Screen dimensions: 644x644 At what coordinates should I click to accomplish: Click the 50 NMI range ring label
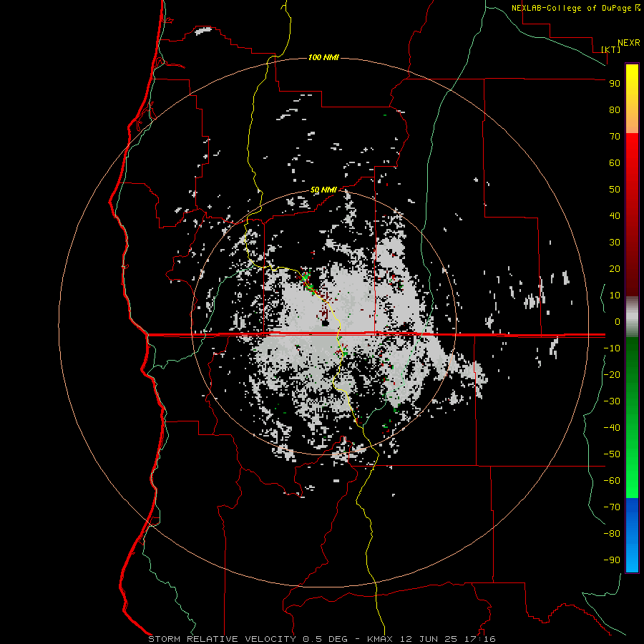tap(323, 190)
